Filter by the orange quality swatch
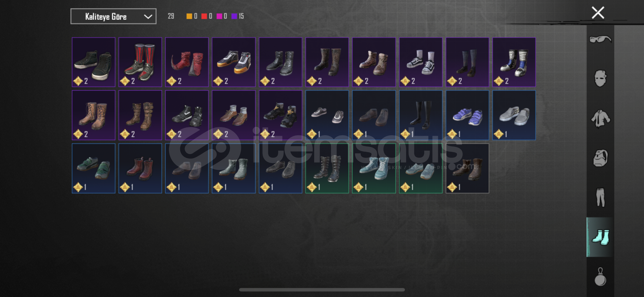The image size is (644, 297). tap(189, 16)
